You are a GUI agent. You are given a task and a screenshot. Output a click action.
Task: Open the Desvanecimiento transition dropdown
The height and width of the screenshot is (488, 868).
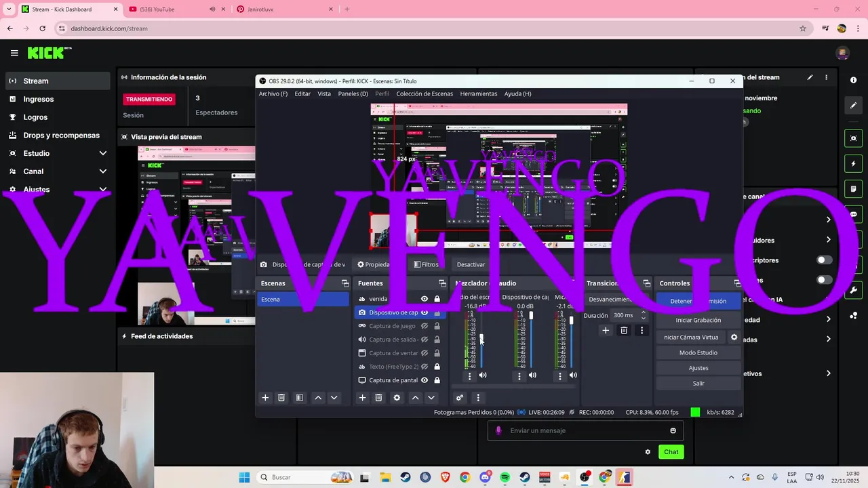click(616, 299)
